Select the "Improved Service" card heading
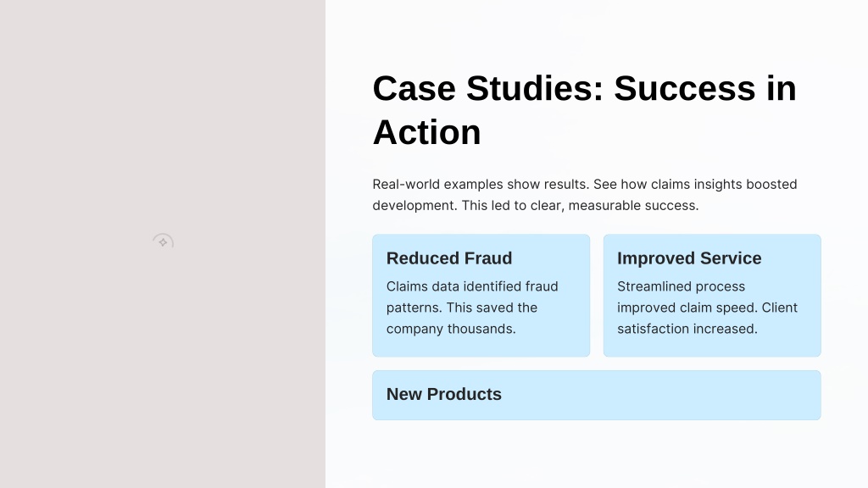The width and height of the screenshot is (868, 488). point(689,258)
